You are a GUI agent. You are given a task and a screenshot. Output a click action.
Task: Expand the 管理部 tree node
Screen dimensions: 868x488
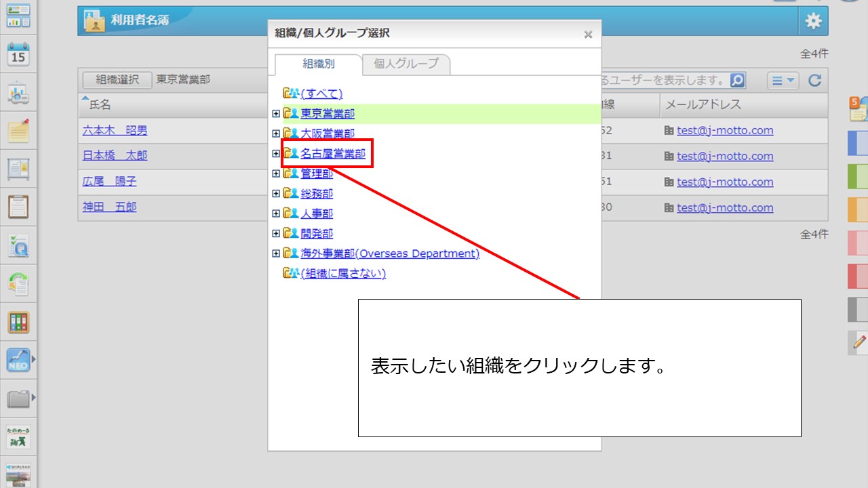tap(276, 174)
